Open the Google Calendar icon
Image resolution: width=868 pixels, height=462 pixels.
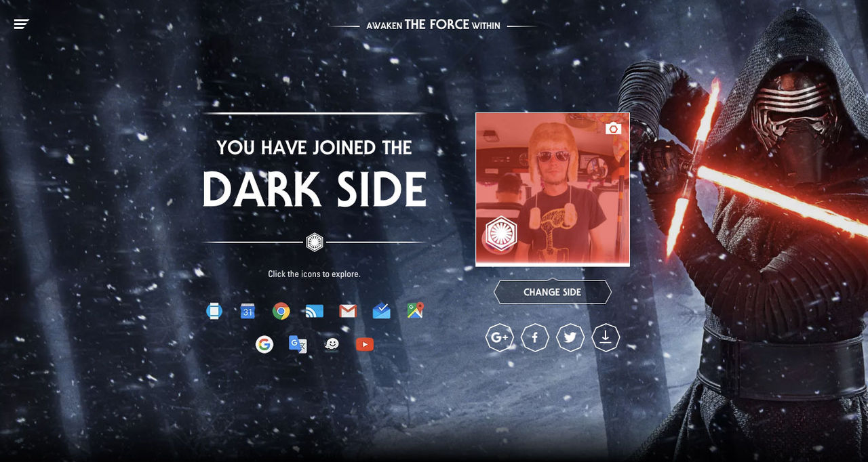(x=248, y=311)
